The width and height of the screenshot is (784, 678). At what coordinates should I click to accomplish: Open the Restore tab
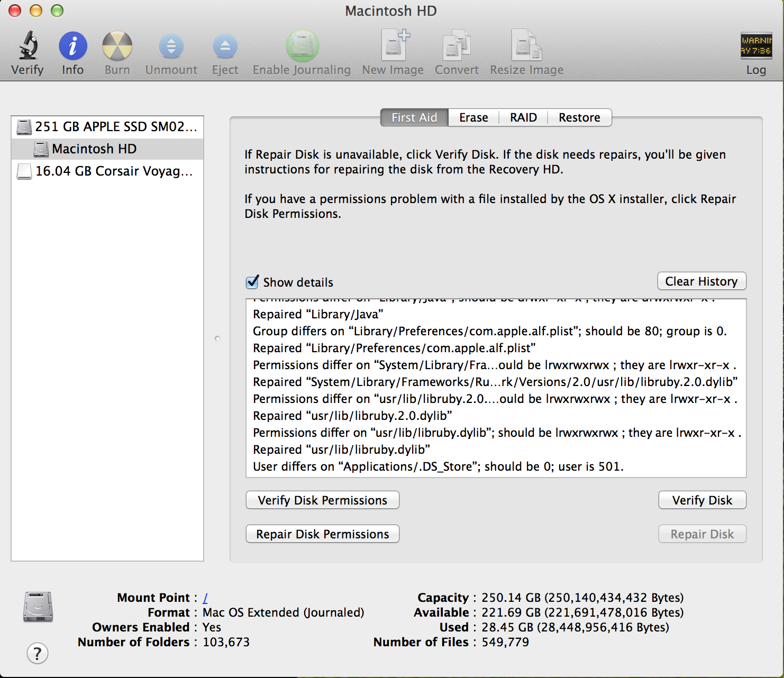click(579, 117)
